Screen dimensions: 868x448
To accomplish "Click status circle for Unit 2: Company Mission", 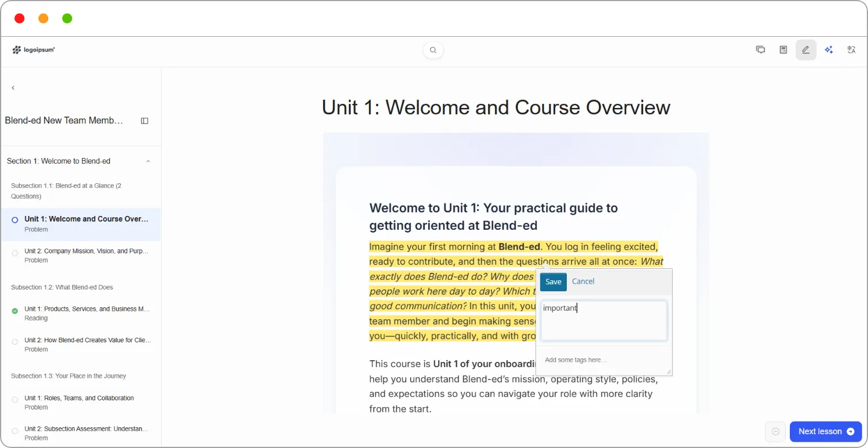I will (x=15, y=253).
